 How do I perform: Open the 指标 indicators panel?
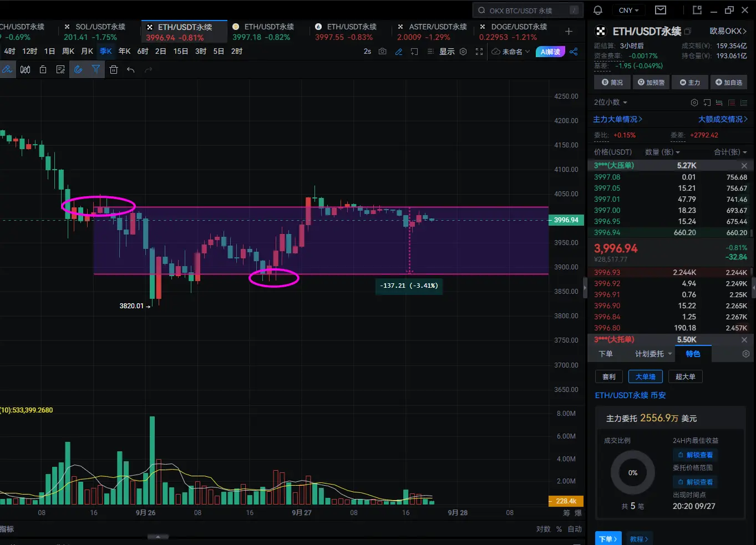[7, 529]
